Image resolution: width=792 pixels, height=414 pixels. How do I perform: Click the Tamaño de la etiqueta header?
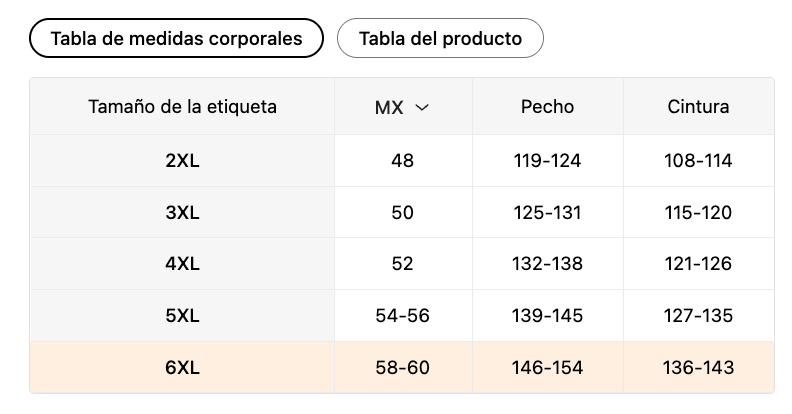point(182,107)
